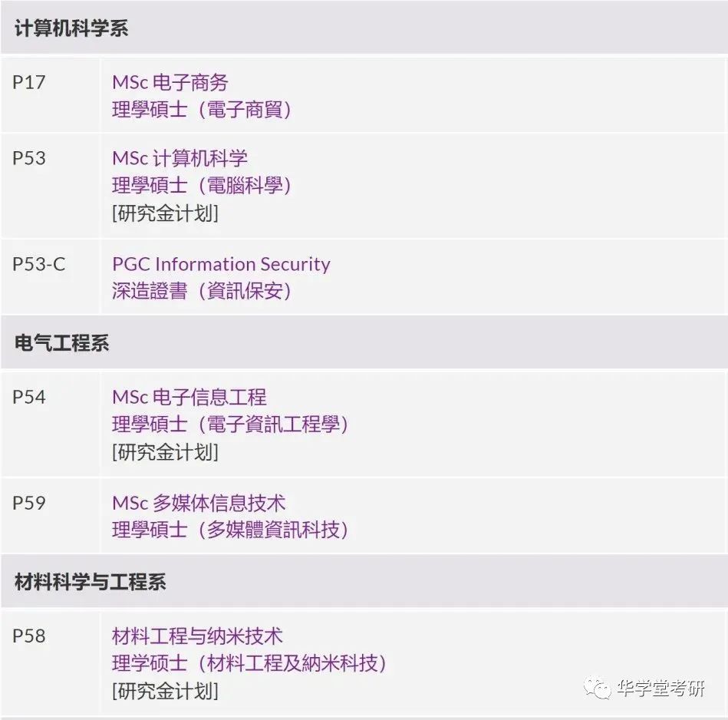728x720 pixels.
Task: Open the MSc 多媒体信息技术 programme link
Action: [x=199, y=503]
